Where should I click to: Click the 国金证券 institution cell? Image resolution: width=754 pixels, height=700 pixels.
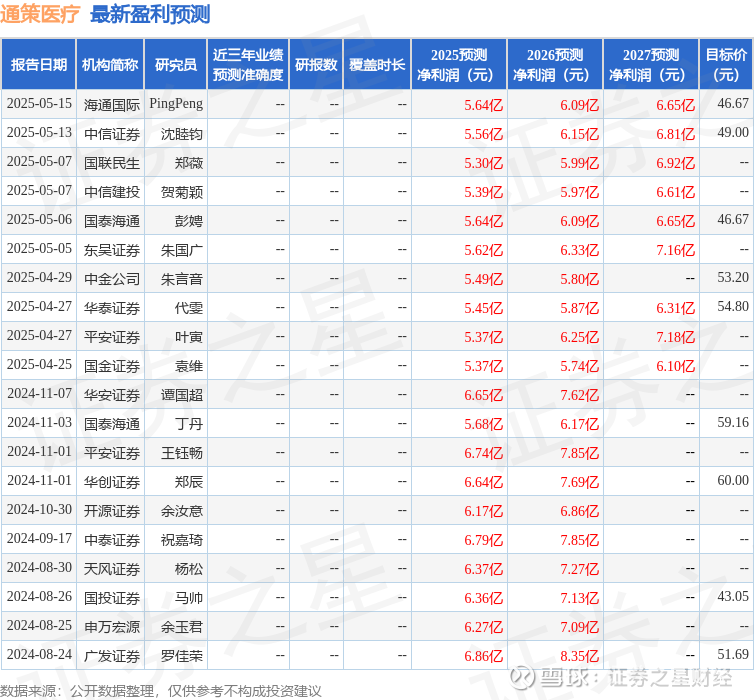(x=112, y=366)
